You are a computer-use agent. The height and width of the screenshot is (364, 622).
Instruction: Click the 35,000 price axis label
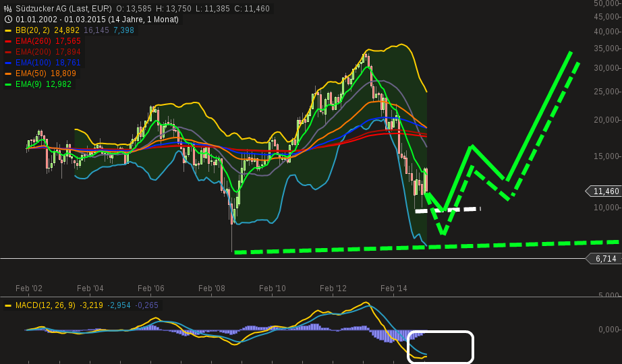(x=607, y=49)
